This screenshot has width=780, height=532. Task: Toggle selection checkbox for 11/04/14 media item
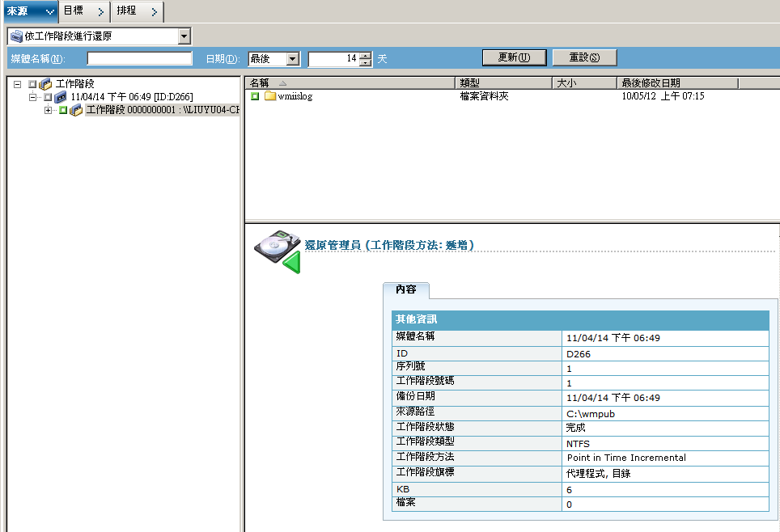(x=47, y=96)
